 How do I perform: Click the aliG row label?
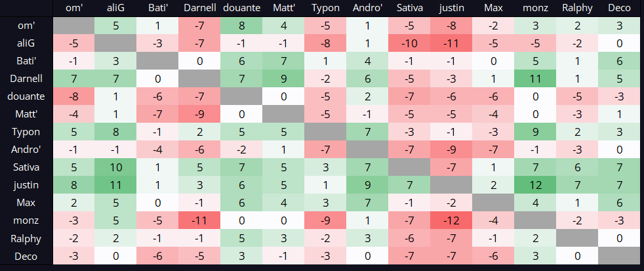[x=27, y=43]
